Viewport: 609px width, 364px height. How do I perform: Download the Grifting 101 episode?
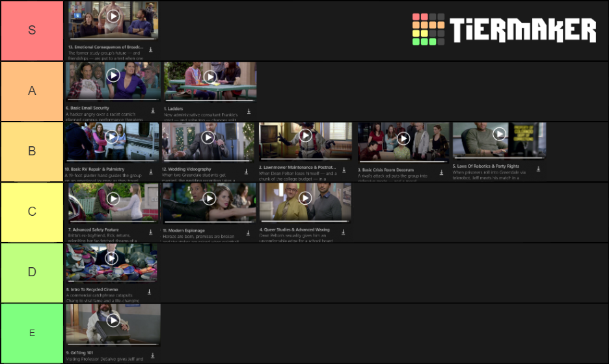tap(153, 356)
